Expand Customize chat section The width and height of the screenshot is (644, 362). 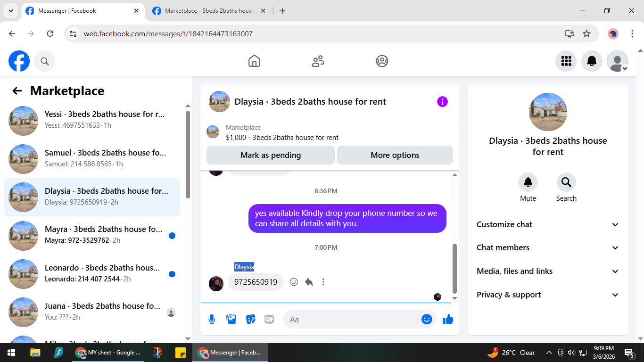point(547,224)
